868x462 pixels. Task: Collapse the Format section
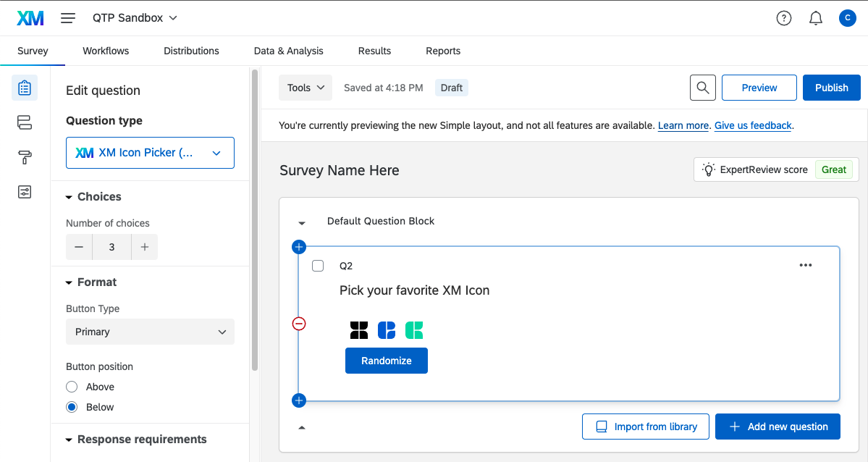point(69,282)
